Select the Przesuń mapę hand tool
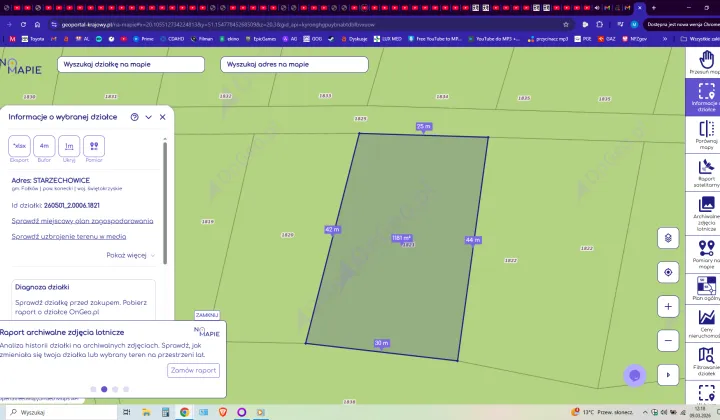Viewport: 720px width, 420px height. pyautogui.click(x=706, y=60)
